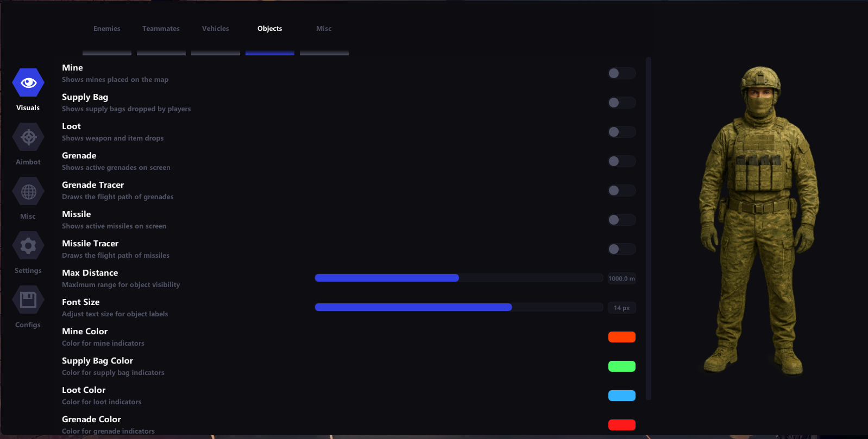
Task: Switch on the Missile Tracer toggle
Action: point(621,249)
